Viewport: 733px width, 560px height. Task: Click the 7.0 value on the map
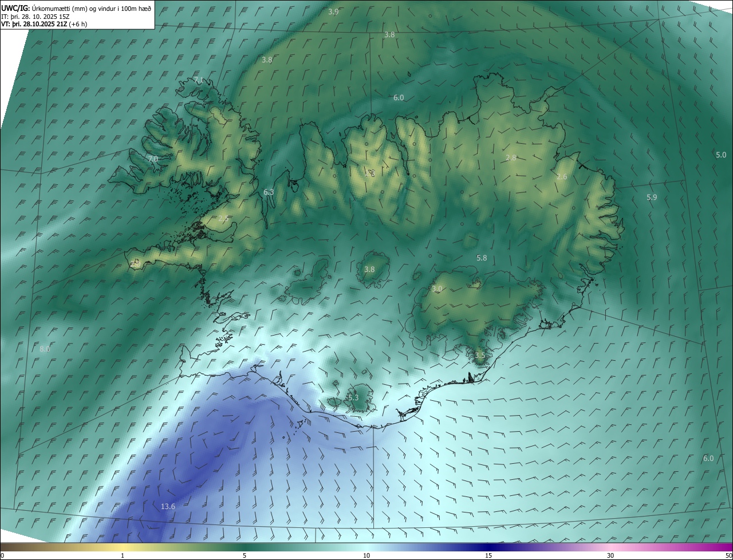152,159
